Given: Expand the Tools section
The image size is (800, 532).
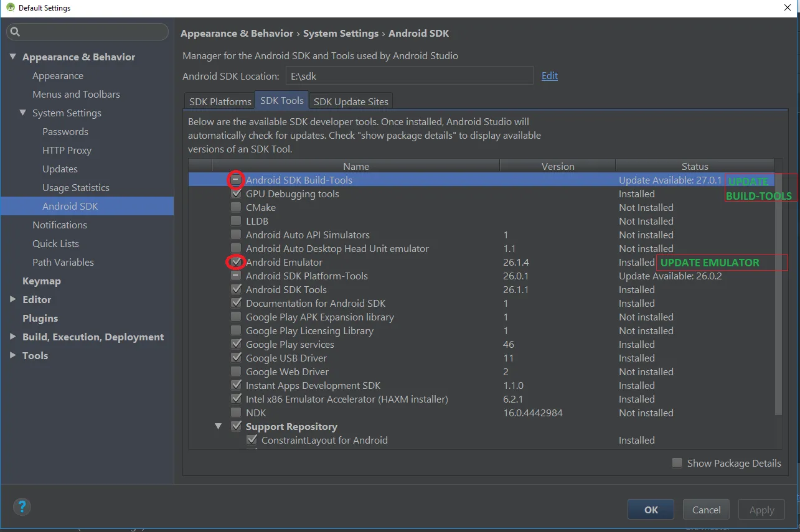Looking at the screenshot, I should [x=13, y=356].
